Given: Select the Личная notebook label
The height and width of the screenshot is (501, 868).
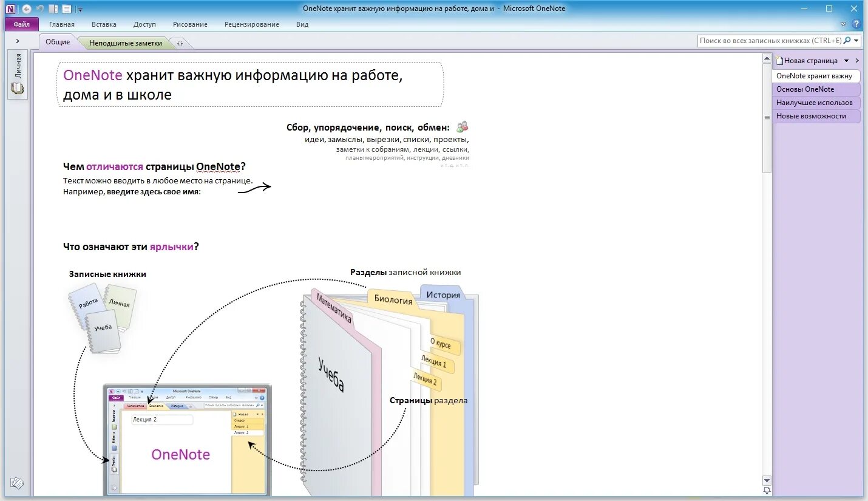Looking at the screenshot, I should pos(18,66).
